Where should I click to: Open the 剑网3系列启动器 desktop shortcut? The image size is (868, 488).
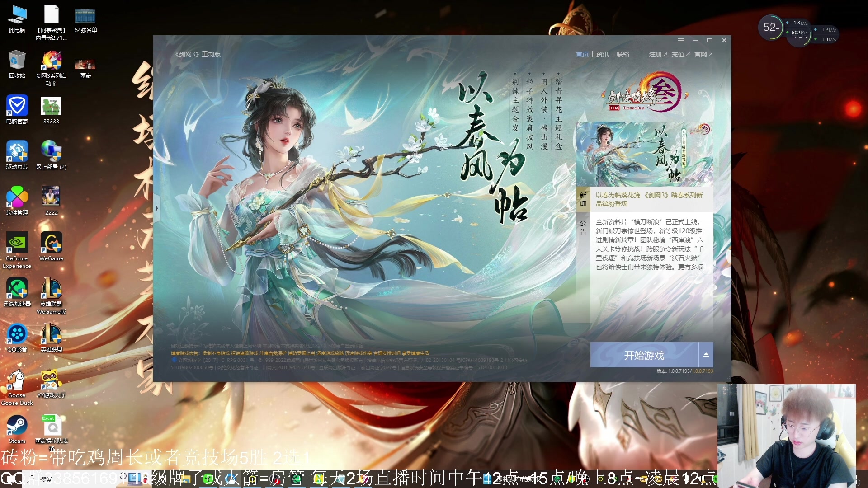51,61
